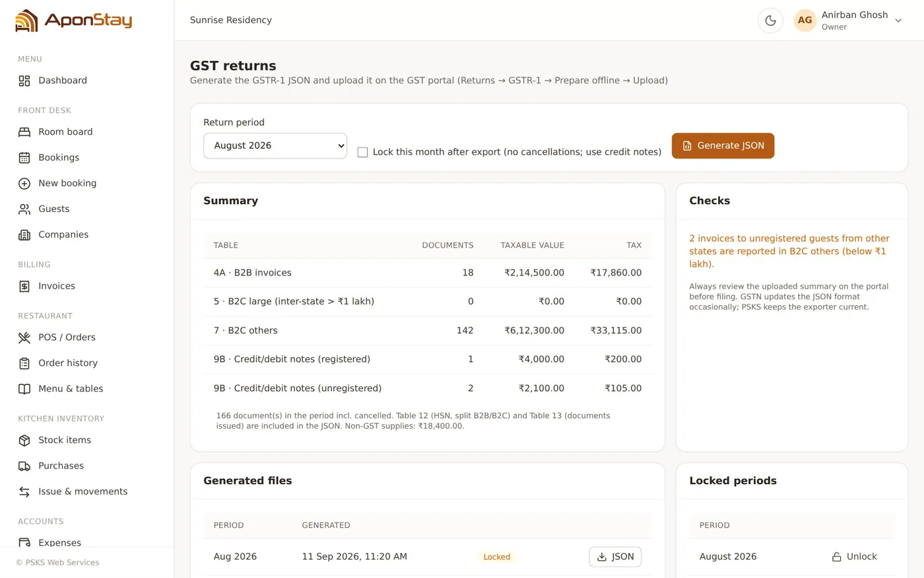Open Issue & movements sidebar item
The image size is (924, 578).
coord(87,492)
